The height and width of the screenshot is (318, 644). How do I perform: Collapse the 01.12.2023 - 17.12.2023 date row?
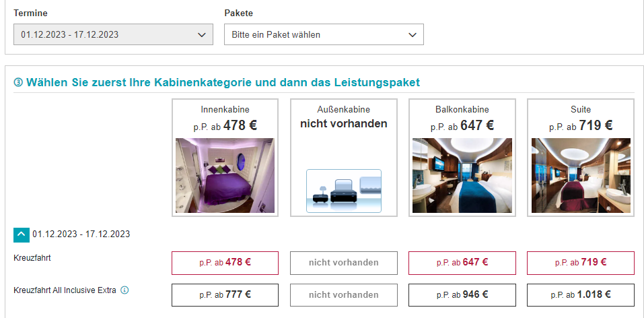(22, 234)
